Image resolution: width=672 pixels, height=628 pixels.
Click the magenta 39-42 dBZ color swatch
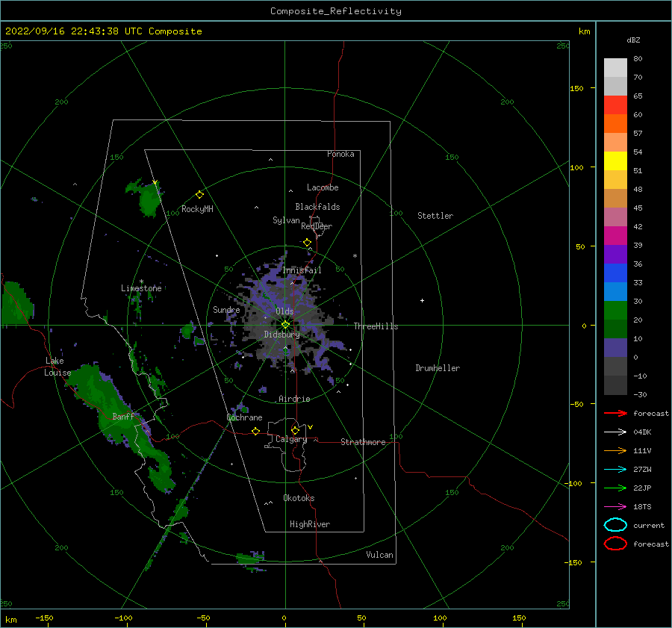click(x=615, y=236)
